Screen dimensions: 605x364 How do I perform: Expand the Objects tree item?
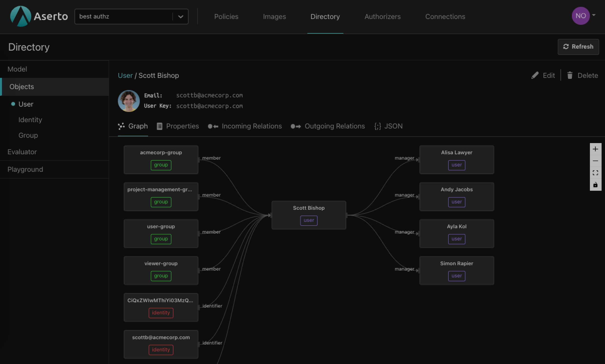pos(22,86)
